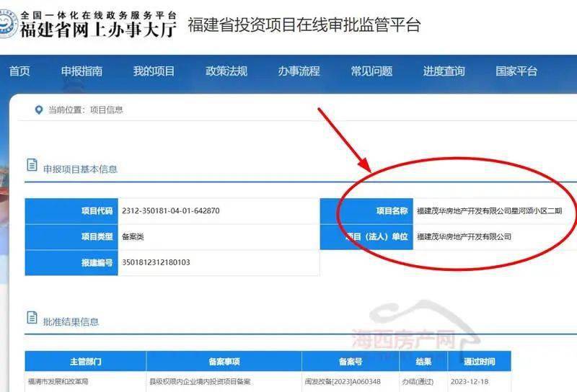Click the 通过时间 column header
Viewport: 577px width, 392px height.
pyautogui.click(x=480, y=362)
